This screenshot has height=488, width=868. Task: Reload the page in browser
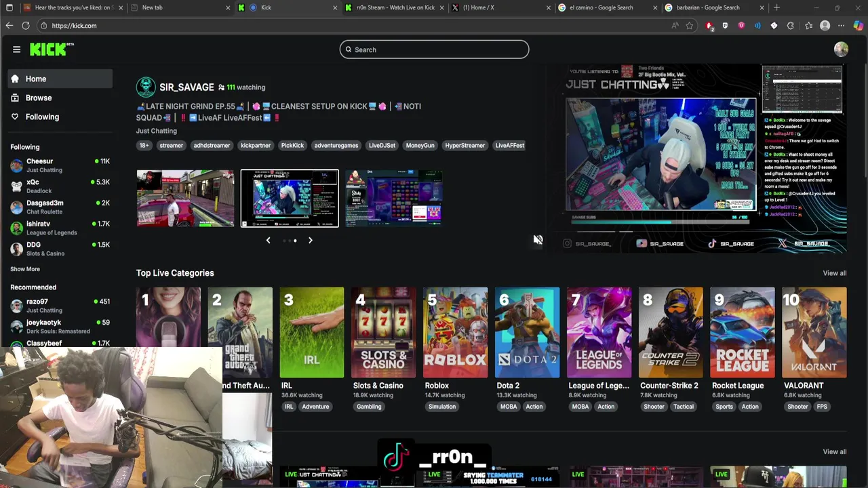tap(26, 26)
